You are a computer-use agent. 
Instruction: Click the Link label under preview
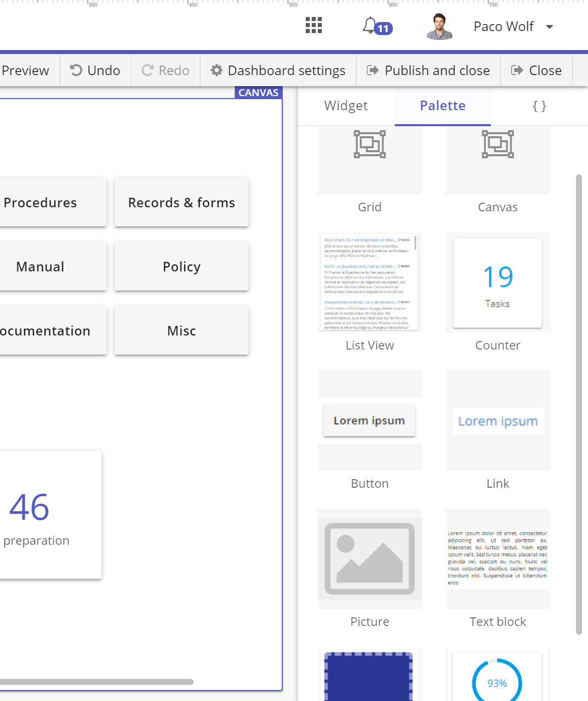tap(498, 484)
